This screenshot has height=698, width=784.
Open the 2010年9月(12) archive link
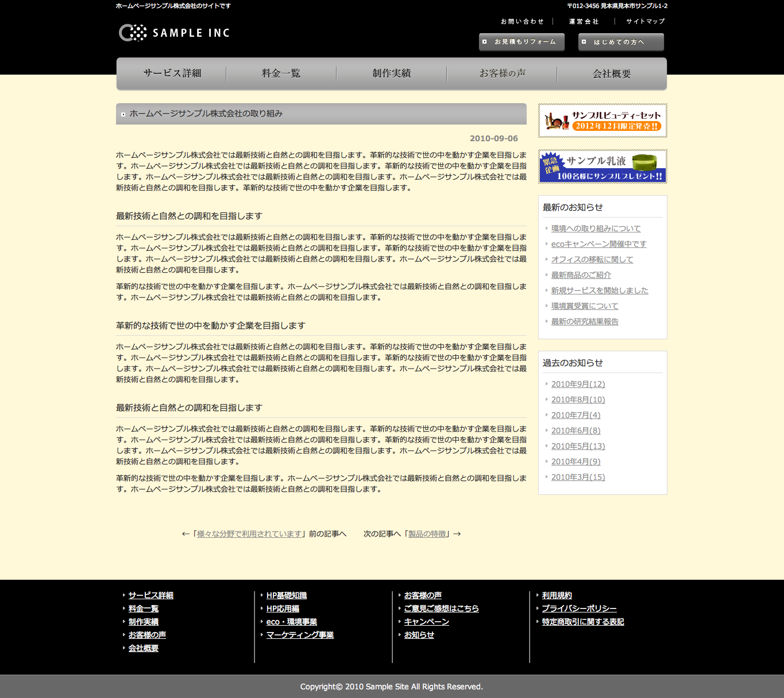(x=578, y=384)
